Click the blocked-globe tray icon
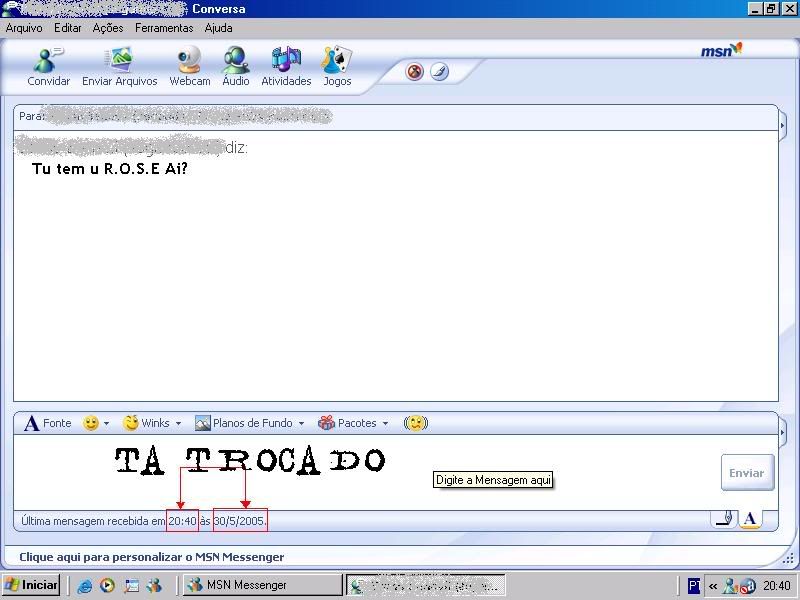This screenshot has width=800, height=600. (x=747, y=586)
